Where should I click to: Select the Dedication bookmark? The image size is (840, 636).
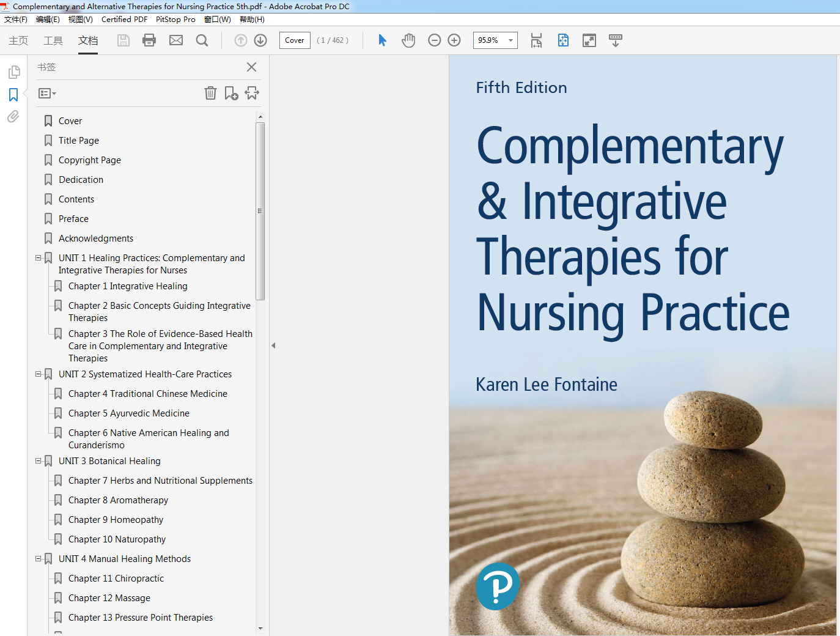click(x=81, y=180)
